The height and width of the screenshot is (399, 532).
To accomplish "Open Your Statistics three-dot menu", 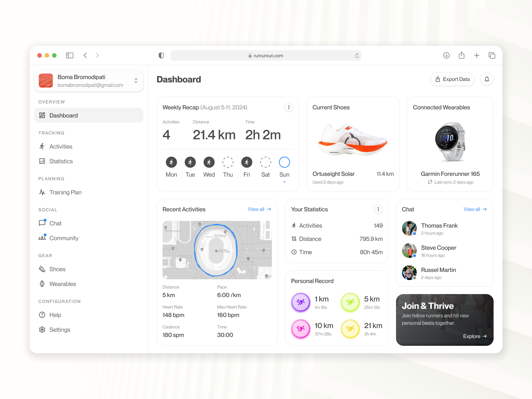I will pyautogui.click(x=378, y=209).
